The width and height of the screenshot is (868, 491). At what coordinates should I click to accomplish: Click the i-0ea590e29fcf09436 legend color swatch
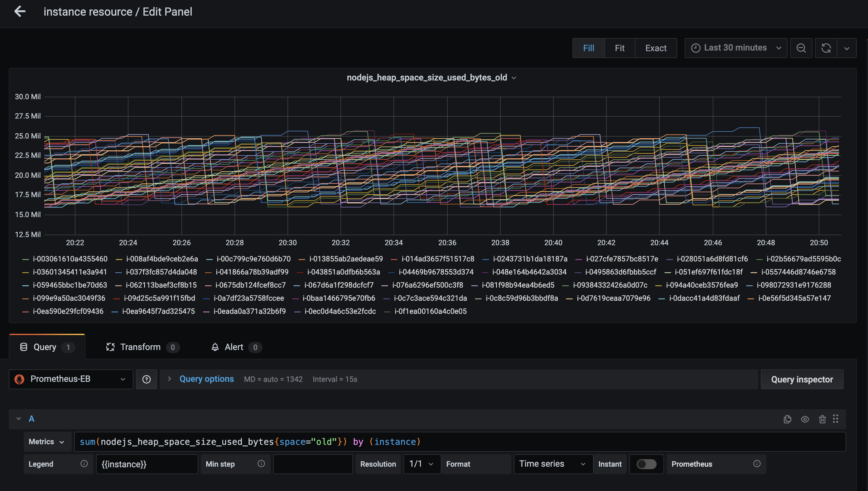(26, 312)
